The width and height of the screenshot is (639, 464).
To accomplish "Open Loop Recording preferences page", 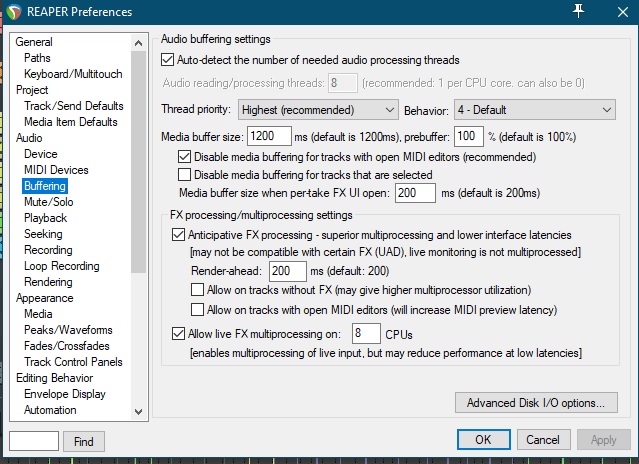I will pos(62,266).
